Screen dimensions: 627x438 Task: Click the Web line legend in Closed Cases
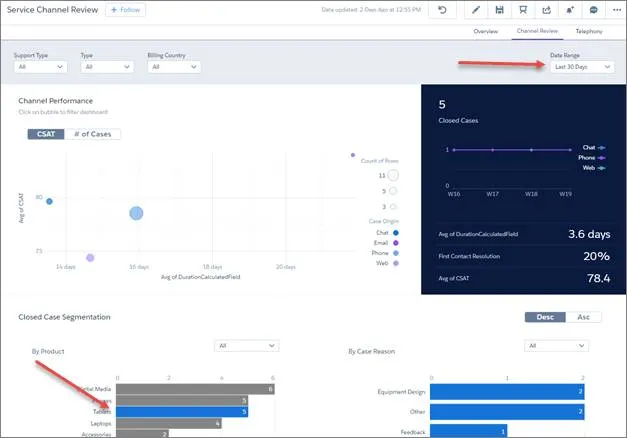[x=593, y=168]
